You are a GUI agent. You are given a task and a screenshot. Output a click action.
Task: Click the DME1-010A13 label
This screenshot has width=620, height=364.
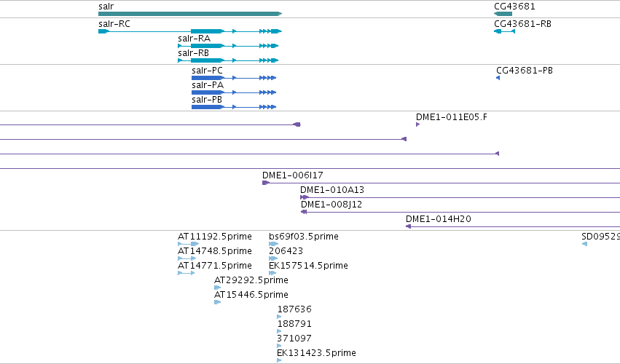(x=332, y=190)
